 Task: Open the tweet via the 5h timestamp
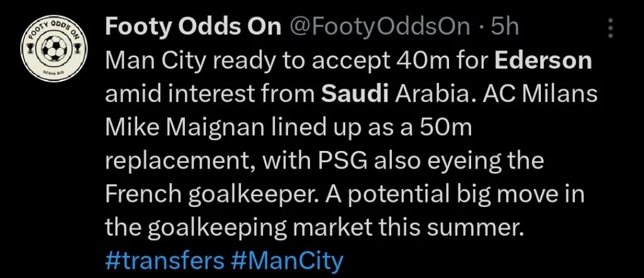click(x=506, y=26)
